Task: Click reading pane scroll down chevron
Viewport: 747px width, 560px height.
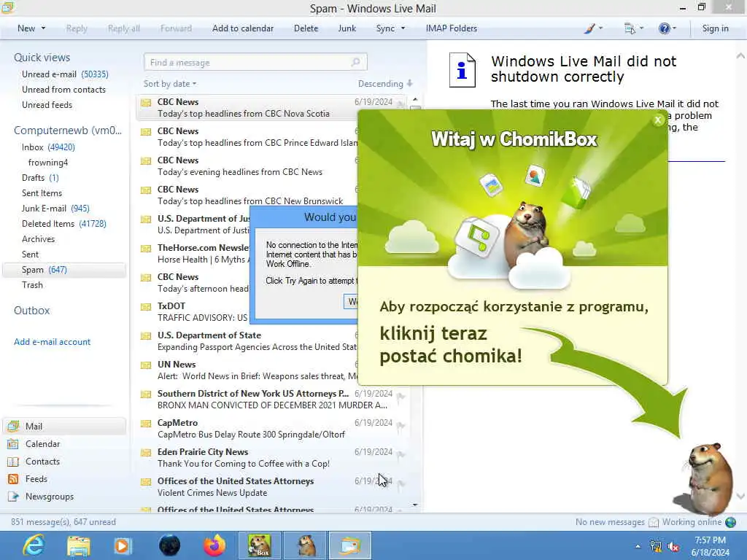Action: pyautogui.click(x=740, y=496)
